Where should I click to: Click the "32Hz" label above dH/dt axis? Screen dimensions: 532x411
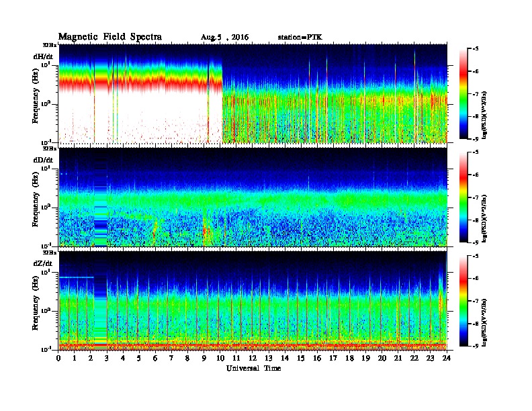coord(49,45)
